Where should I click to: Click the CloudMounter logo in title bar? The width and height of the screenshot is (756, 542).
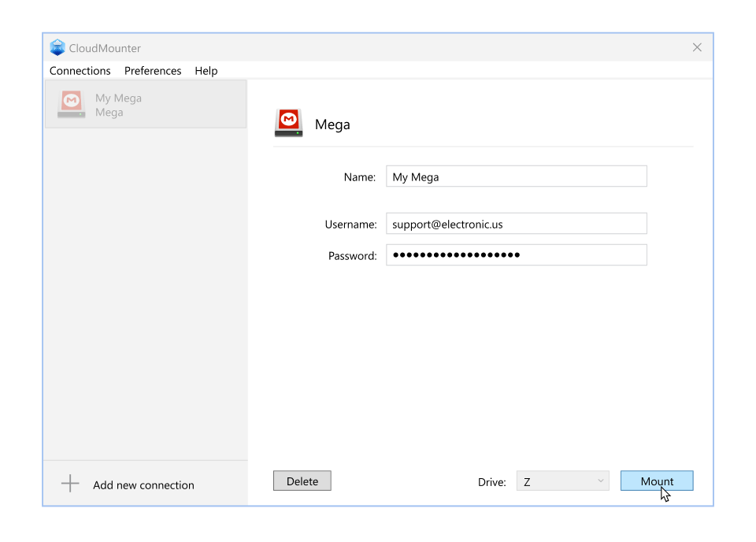pos(57,48)
